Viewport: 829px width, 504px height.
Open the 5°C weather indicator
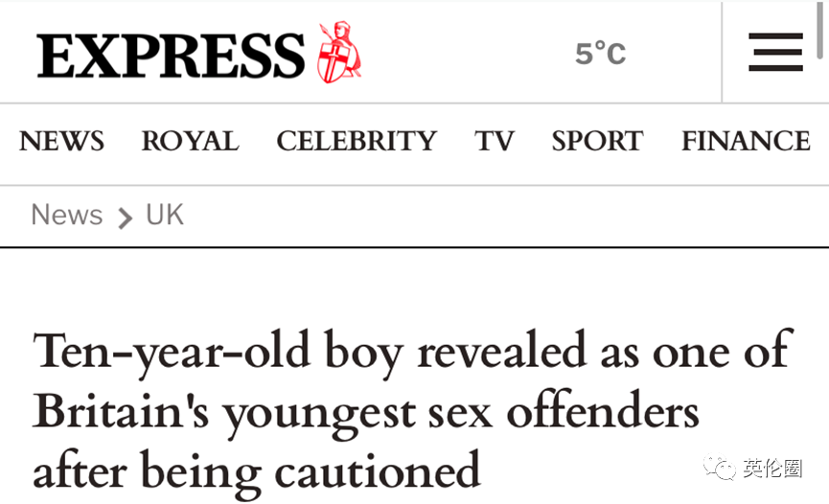coord(600,54)
